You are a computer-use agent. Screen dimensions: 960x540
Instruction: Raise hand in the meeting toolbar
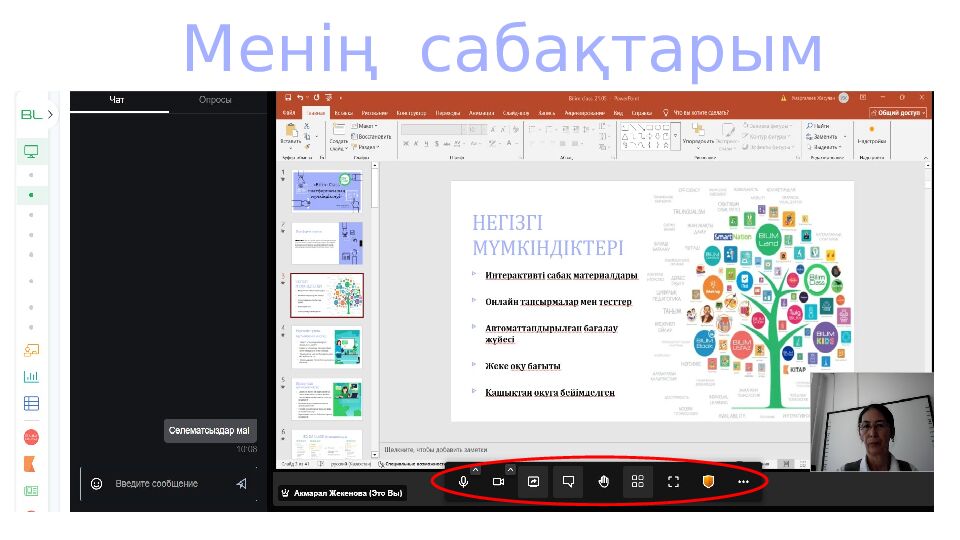(603, 481)
